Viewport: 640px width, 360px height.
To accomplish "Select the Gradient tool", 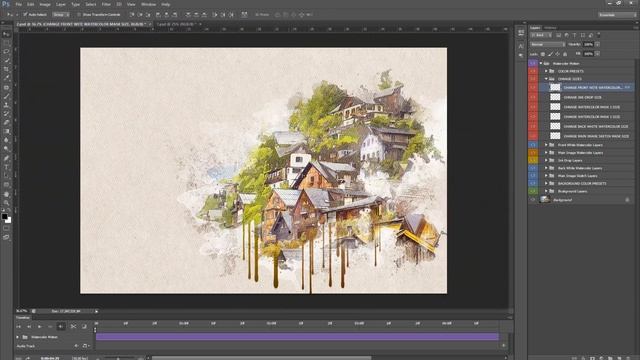I will (x=6, y=131).
